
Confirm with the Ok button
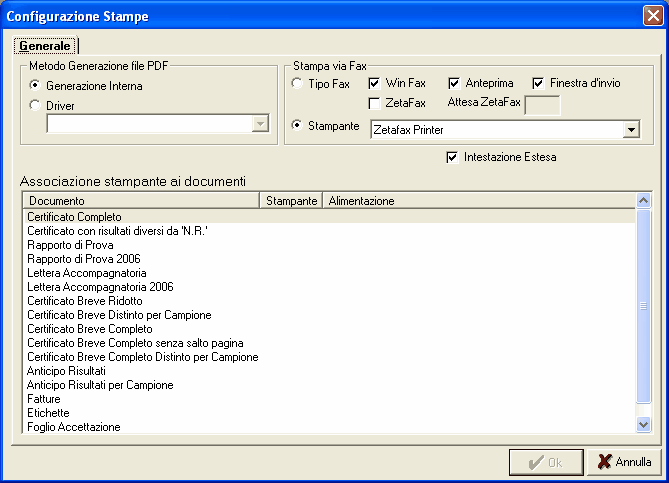(546, 462)
